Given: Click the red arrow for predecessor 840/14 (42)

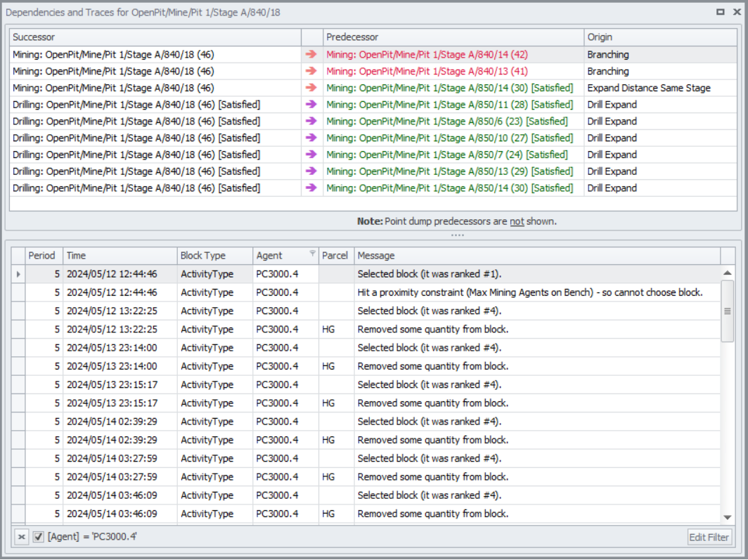Looking at the screenshot, I should [x=311, y=54].
